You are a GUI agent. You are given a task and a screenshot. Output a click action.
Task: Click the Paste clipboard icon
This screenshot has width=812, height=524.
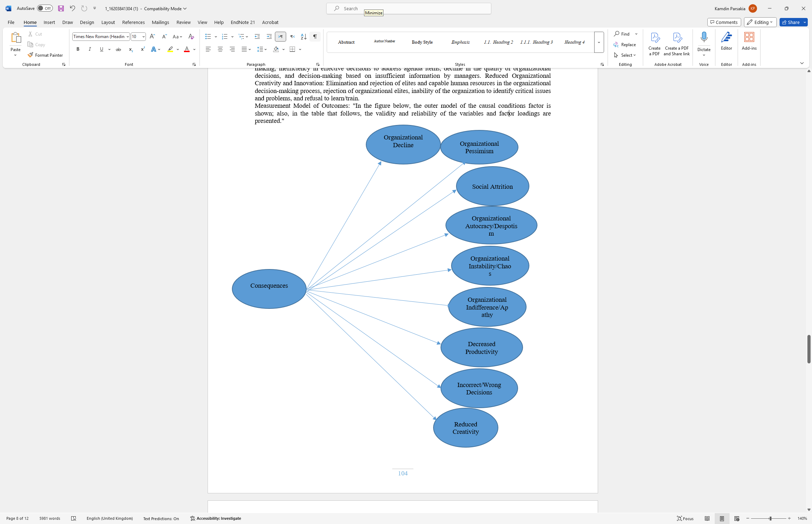[x=16, y=38]
